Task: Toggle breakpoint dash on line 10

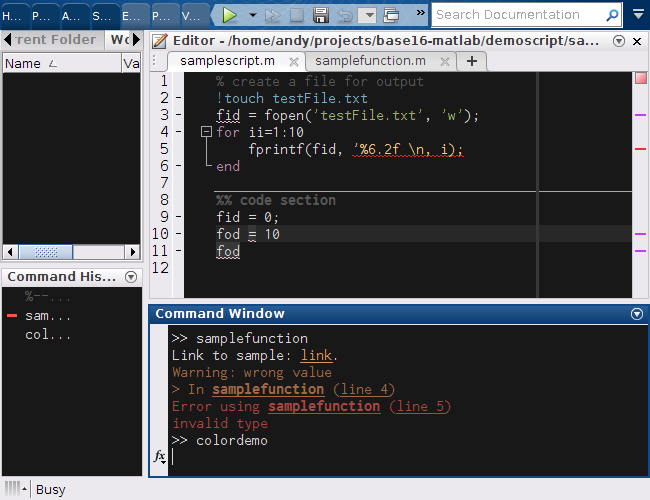Action: [x=179, y=234]
